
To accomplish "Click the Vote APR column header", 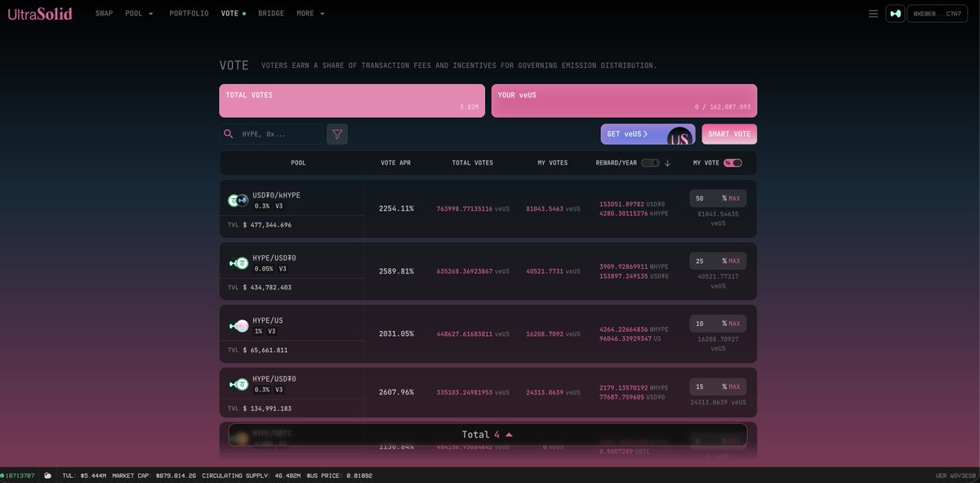I will [x=395, y=163].
